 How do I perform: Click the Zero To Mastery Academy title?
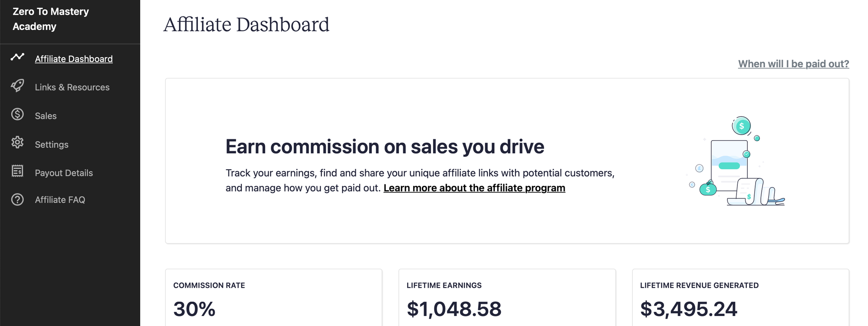pyautogui.click(x=51, y=19)
